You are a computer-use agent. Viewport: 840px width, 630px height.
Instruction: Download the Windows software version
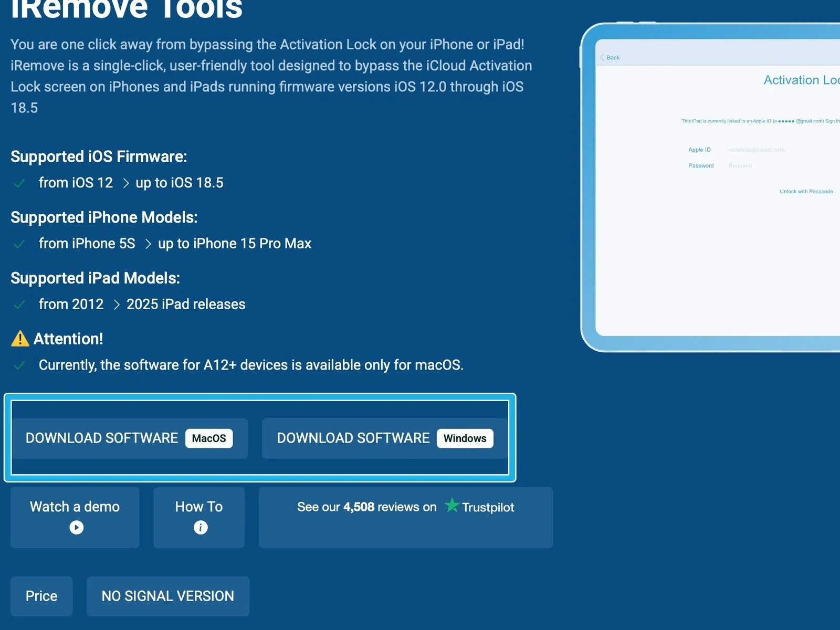click(385, 438)
